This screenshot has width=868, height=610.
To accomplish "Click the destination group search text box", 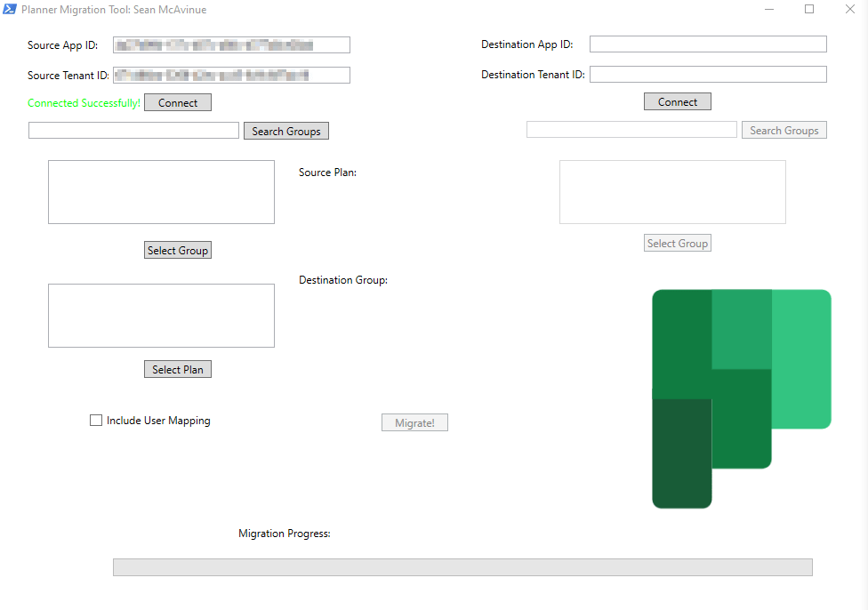I will coord(631,130).
